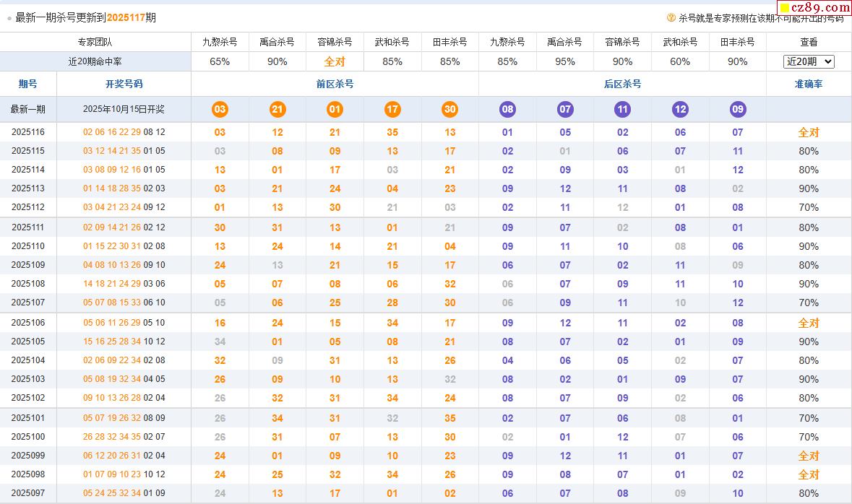Open the 近20期 period dropdown
This screenshot has width=852, height=504.
(x=809, y=61)
